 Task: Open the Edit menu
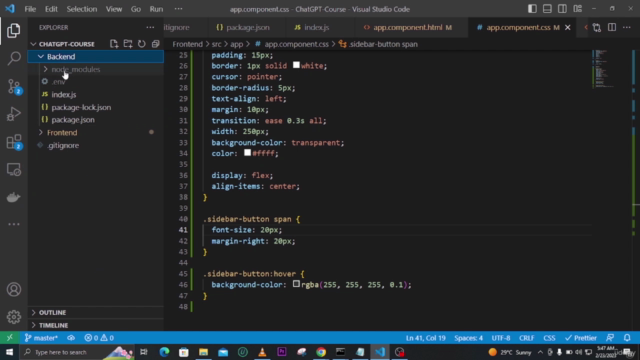tap(51, 9)
